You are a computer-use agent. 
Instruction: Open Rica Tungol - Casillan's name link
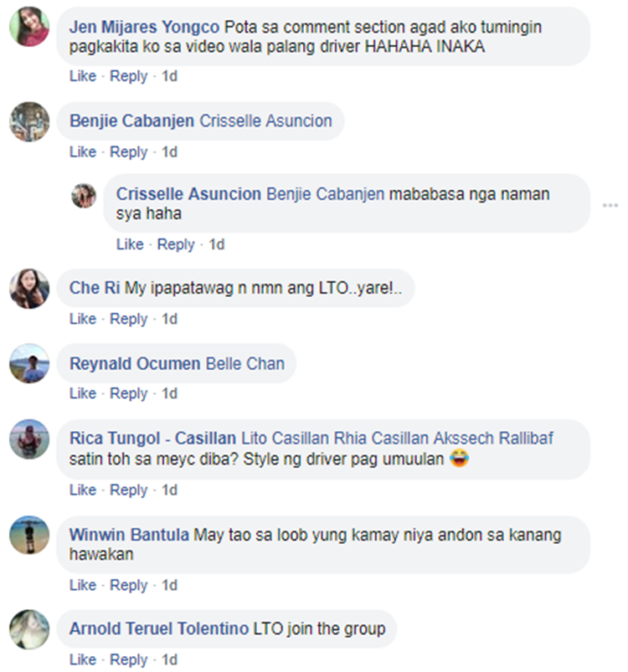(152, 439)
